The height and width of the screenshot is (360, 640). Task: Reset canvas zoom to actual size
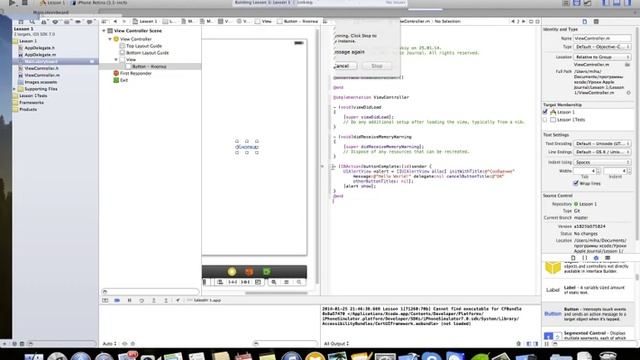point(286,282)
